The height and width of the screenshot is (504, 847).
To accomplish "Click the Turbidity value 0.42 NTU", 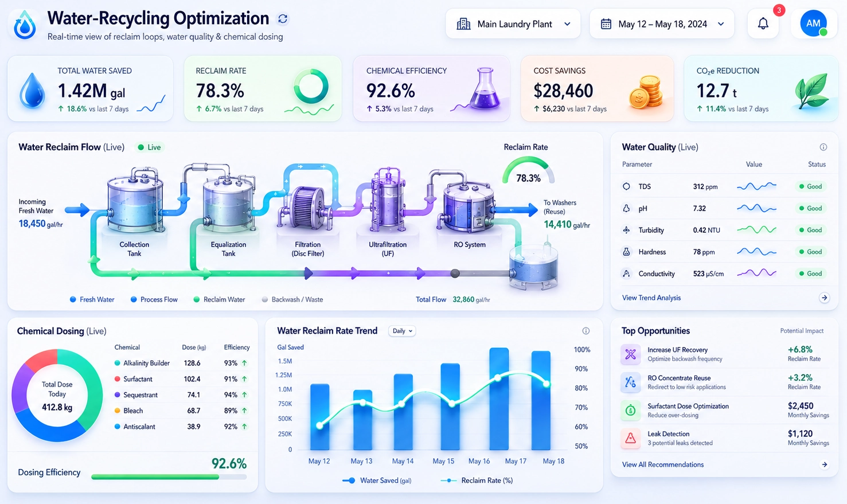I will tap(707, 230).
